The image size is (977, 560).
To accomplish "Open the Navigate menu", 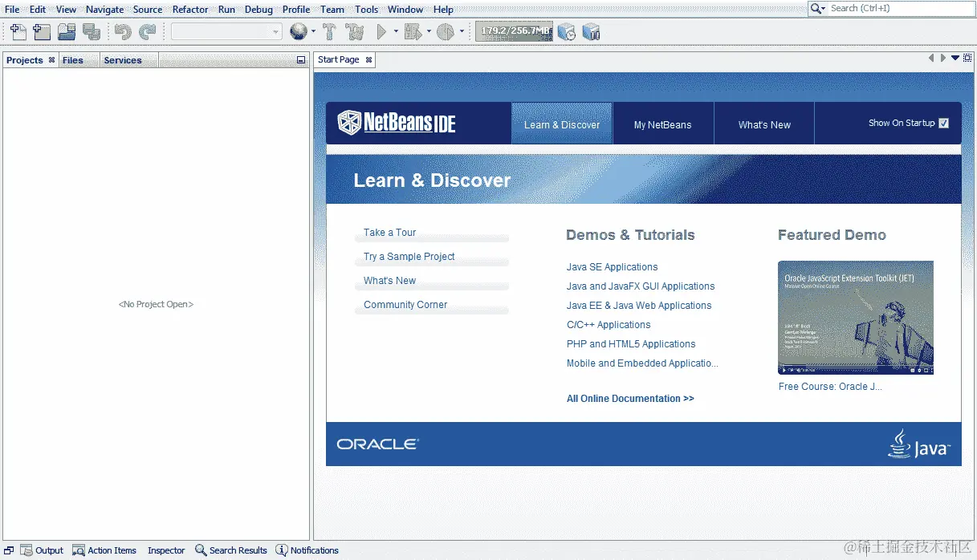I will coord(105,10).
